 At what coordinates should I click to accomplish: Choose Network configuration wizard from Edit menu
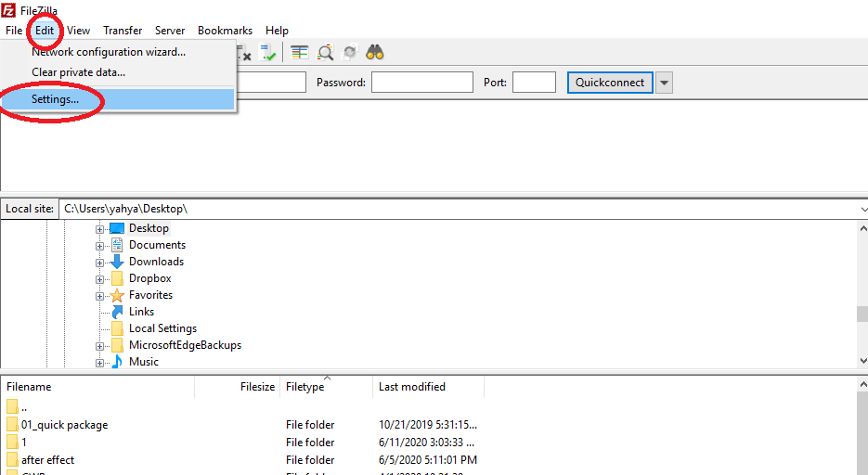click(x=109, y=52)
